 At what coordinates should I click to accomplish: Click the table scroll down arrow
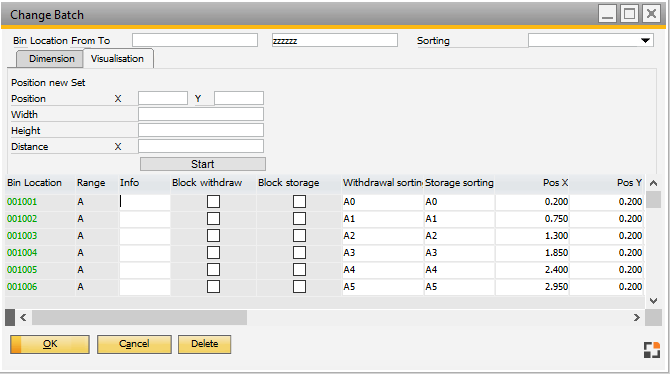click(653, 301)
